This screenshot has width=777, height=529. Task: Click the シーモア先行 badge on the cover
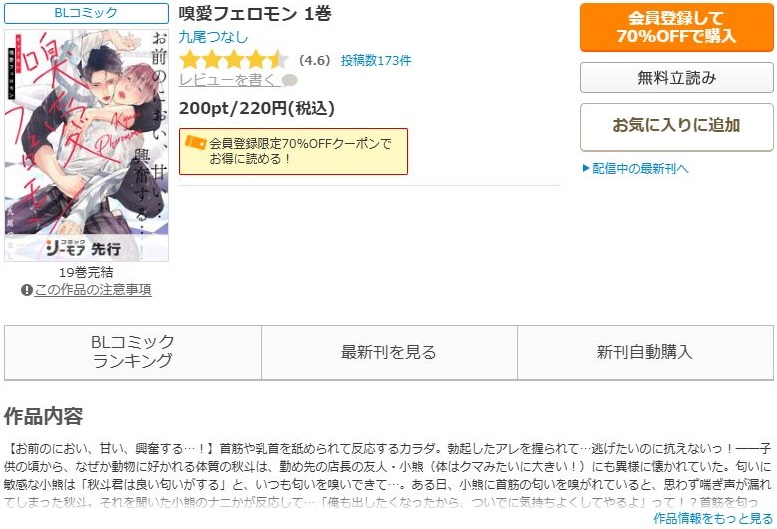click(x=84, y=248)
